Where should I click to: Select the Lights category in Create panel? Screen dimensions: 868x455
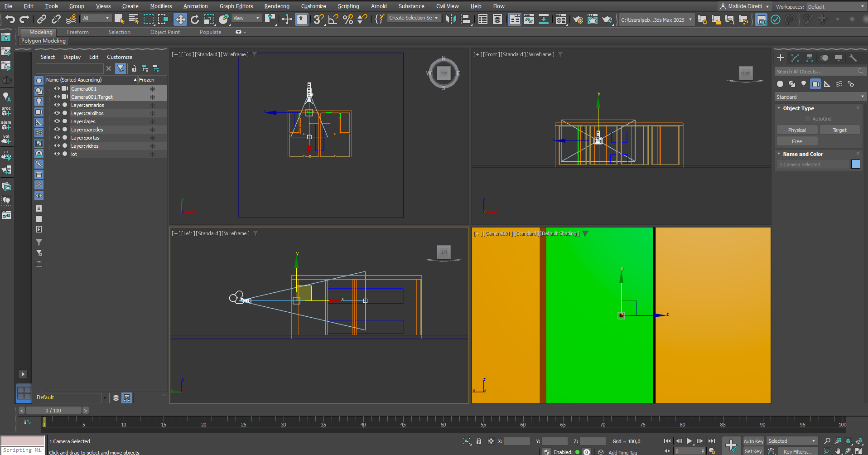[804, 84]
